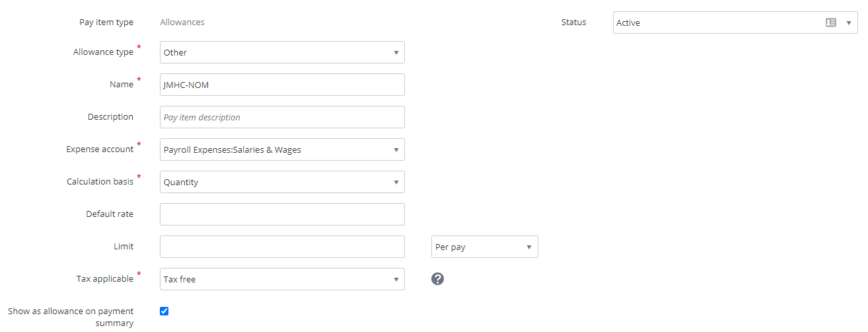Click the Limit input field
Screen dimensions: 868x332
(282, 247)
